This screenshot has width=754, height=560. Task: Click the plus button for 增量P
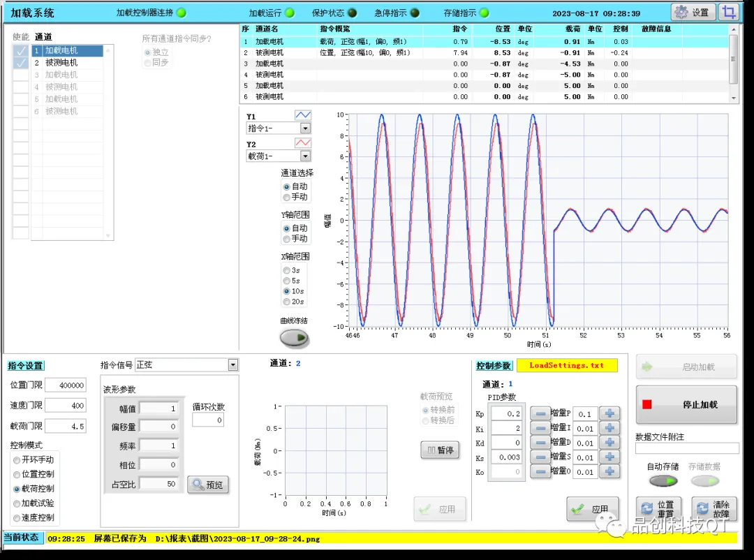pos(609,413)
